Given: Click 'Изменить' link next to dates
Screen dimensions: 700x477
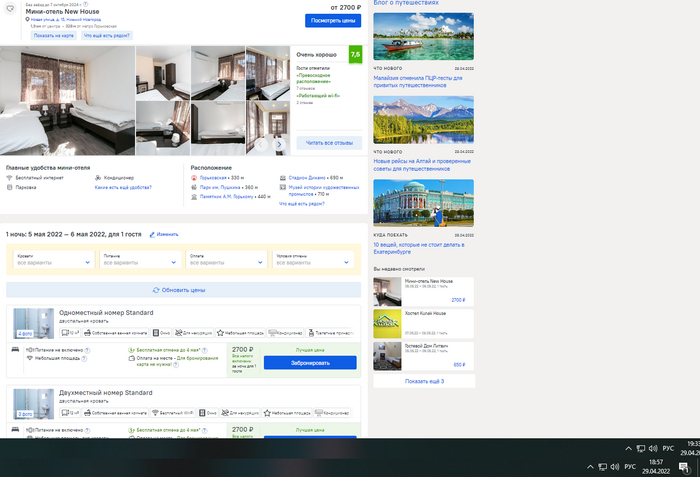Looking at the screenshot, I should pyautogui.click(x=164, y=234).
